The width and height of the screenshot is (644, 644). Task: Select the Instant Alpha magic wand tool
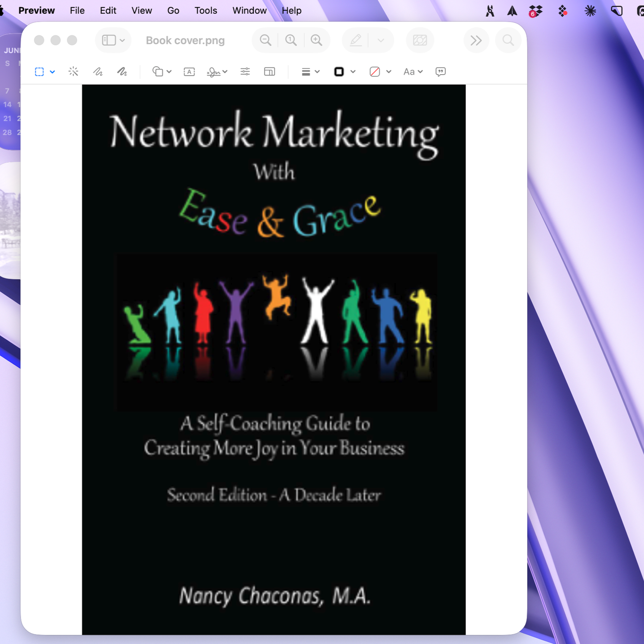click(73, 72)
